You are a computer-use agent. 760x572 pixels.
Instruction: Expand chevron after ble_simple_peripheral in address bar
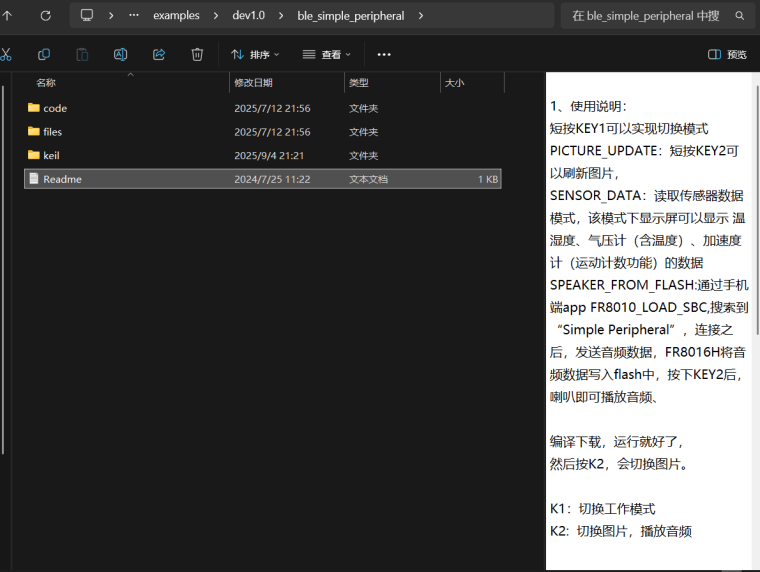421,16
